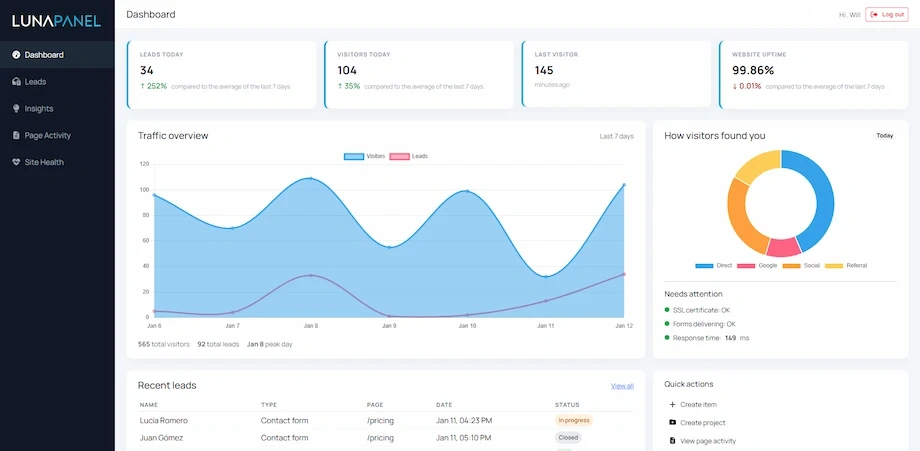
Task: Toggle the Referral legend on the donut chart
Action: point(845,266)
